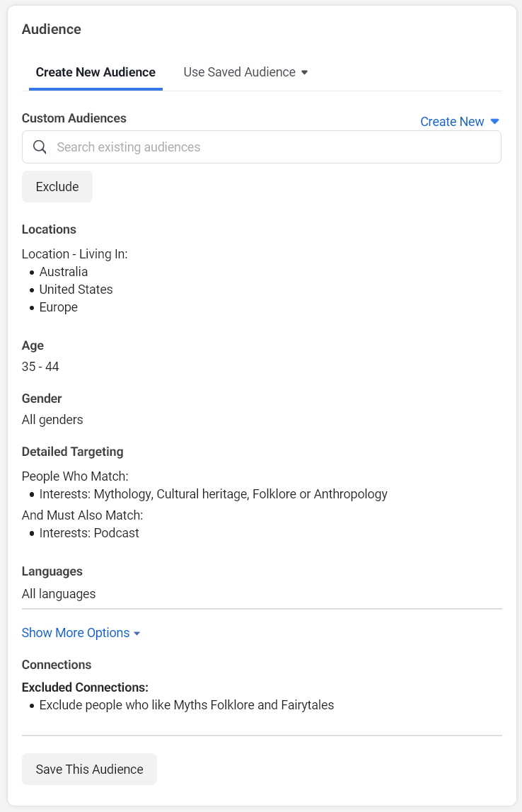
Task: Click the excluded Myths Folklore and Fairytales entry
Action: 187,705
